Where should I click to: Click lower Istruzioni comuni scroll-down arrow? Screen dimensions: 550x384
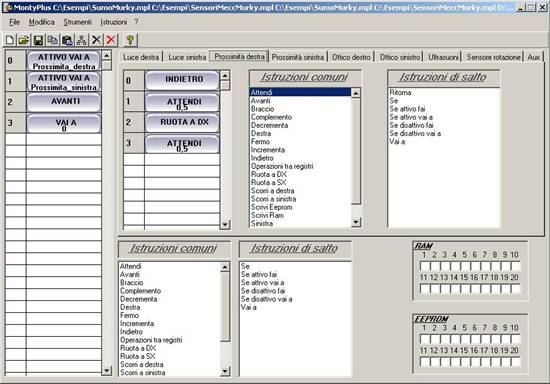click(x=225, y=371)
